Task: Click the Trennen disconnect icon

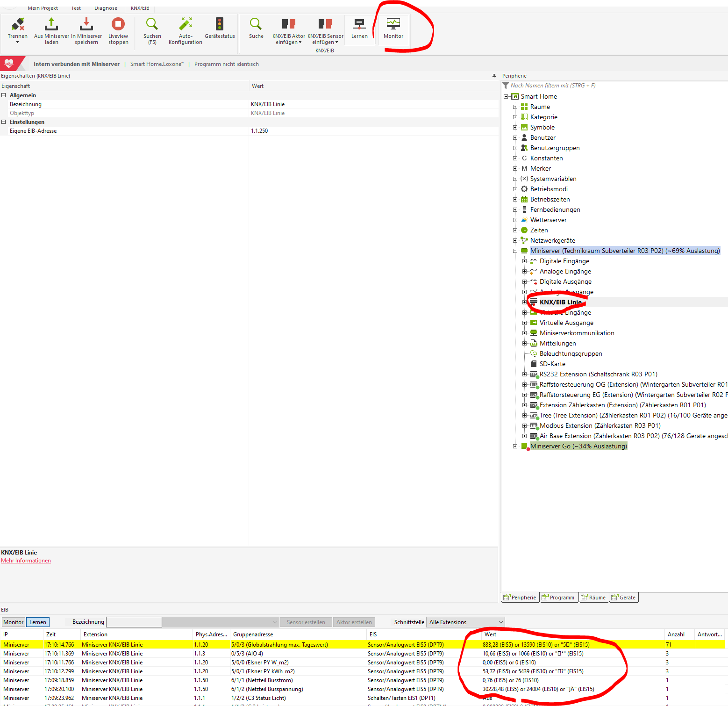Action: point(18,24)
